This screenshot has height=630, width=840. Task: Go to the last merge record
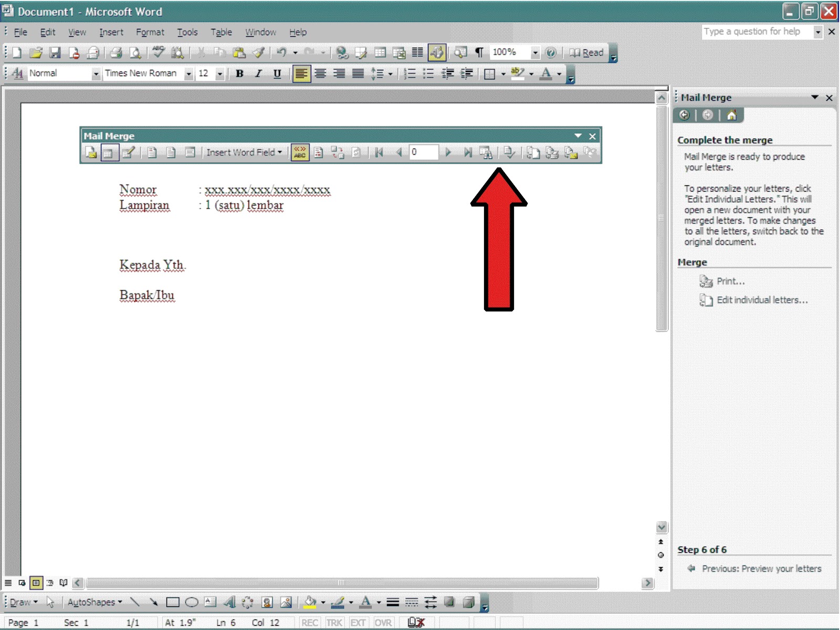tap(467, 152)
